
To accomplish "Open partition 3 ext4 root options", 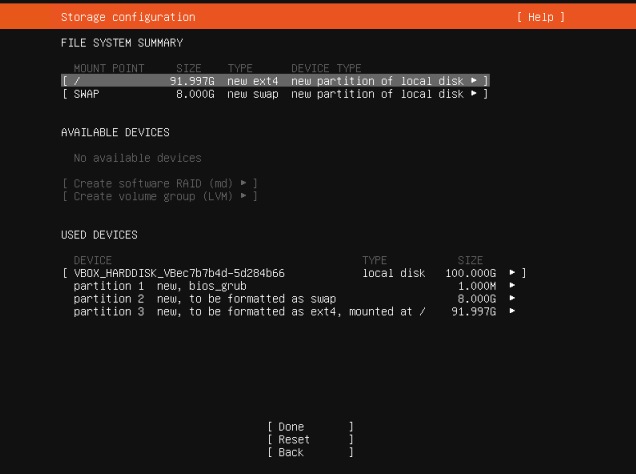I will pyautogui.click(x=294, y=311).
